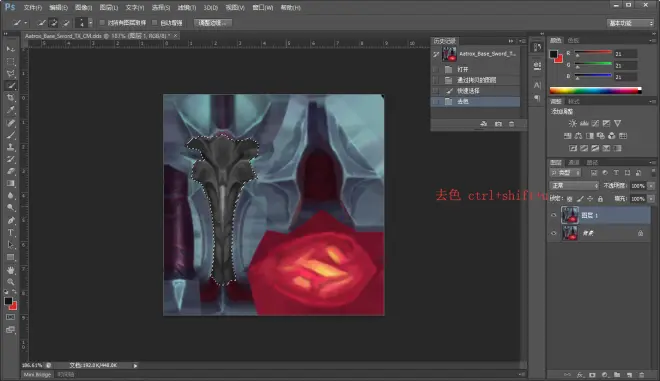Choose New Selection mode in options bar

41,23
